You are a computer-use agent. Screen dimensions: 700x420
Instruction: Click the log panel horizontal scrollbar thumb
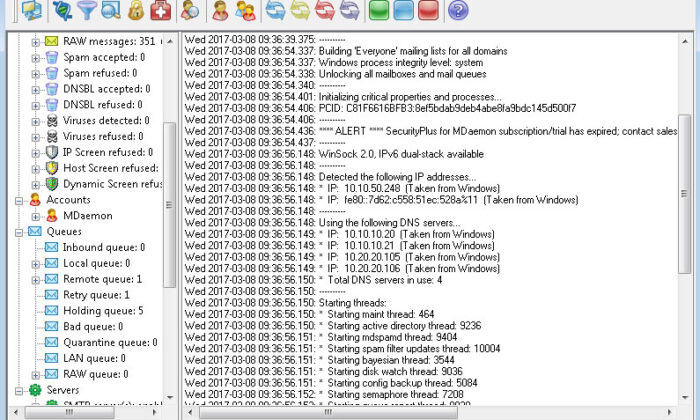point(329,412)
